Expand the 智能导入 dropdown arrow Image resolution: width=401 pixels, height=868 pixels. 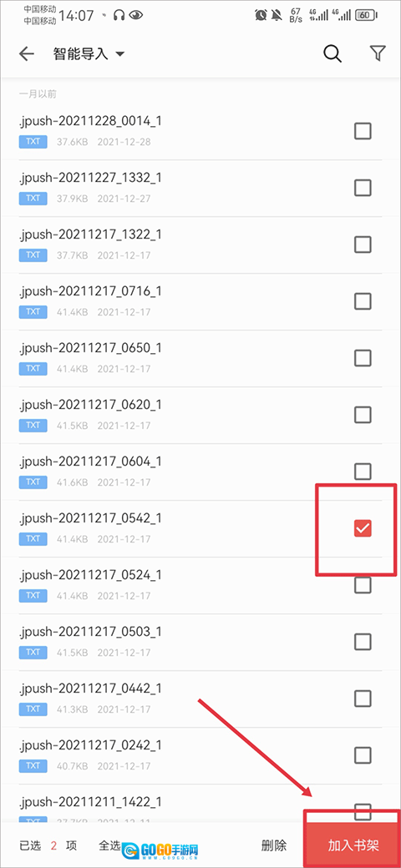click(119, 54)
